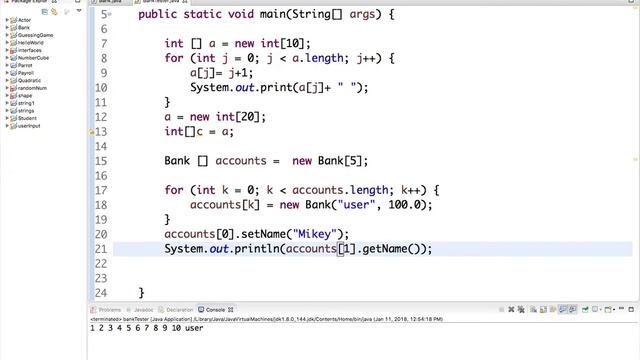This screenshot has height=360, width=640.
Task: Switch to the Declaration tab
Action: point(176,310)
